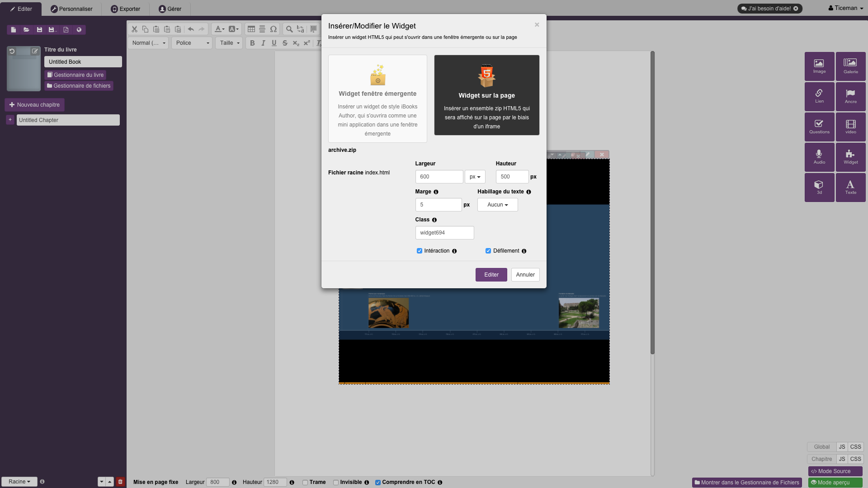Open the text color dropdown
Viewport: 868px width, 488px height.
(219, 29)
